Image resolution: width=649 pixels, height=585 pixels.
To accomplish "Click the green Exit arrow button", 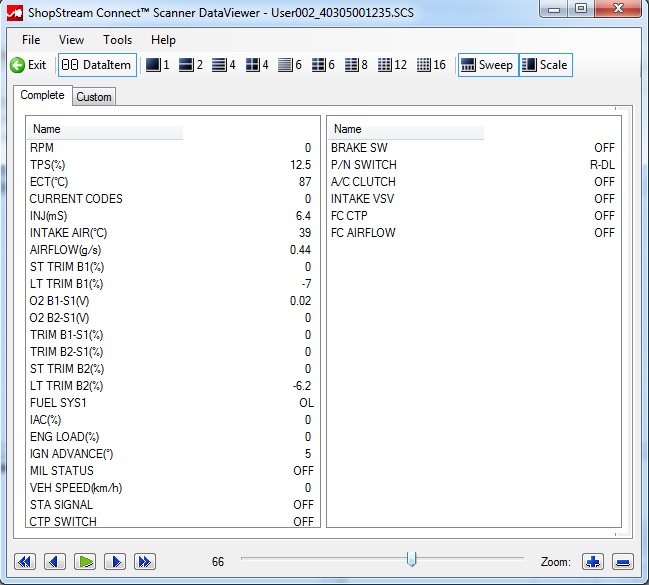I will 28,65.
